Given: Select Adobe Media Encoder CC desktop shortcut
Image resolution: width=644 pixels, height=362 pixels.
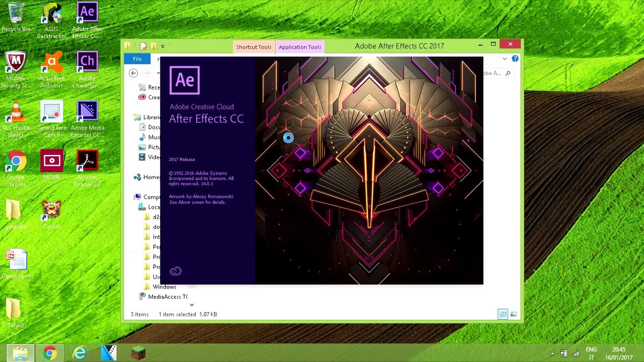Looking at the screenshot, I should 87,119.
